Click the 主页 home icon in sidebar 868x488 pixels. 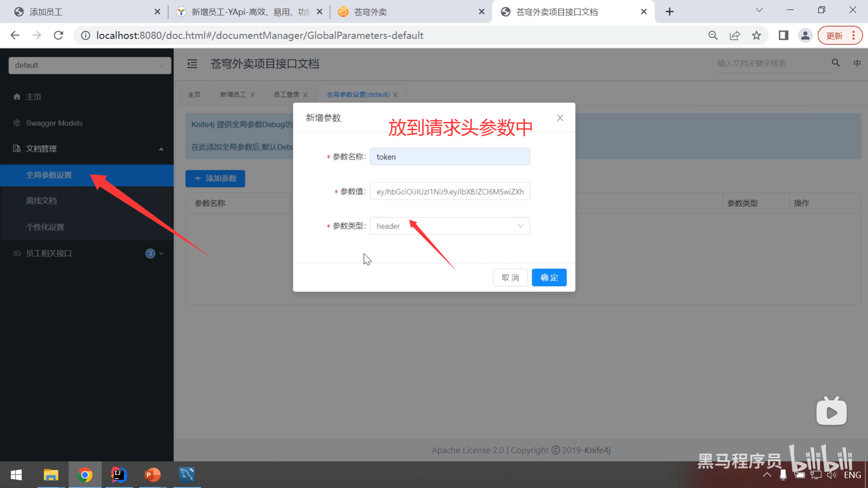coord(16,96)
